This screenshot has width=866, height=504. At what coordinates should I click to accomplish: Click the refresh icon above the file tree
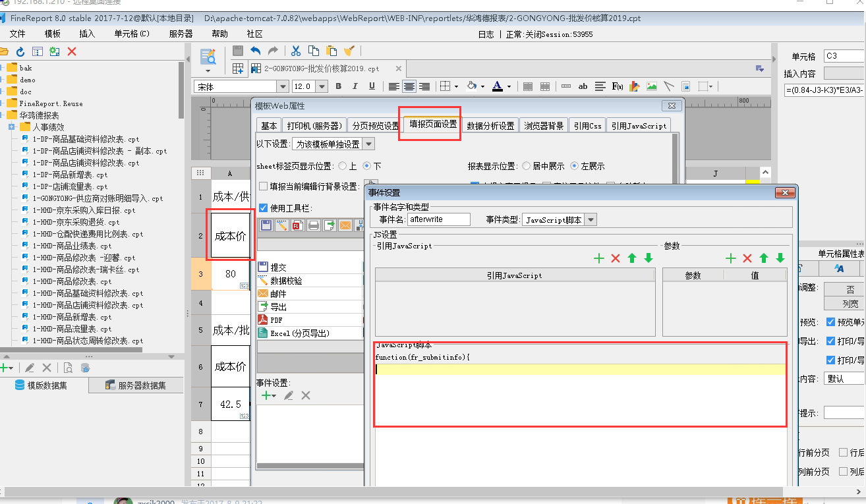[x=20, y=51]
